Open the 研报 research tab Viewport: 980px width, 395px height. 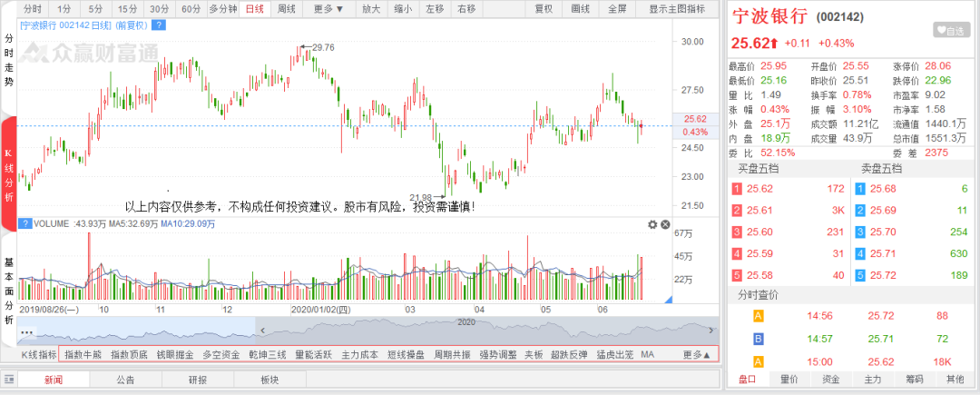coord(198,380)
